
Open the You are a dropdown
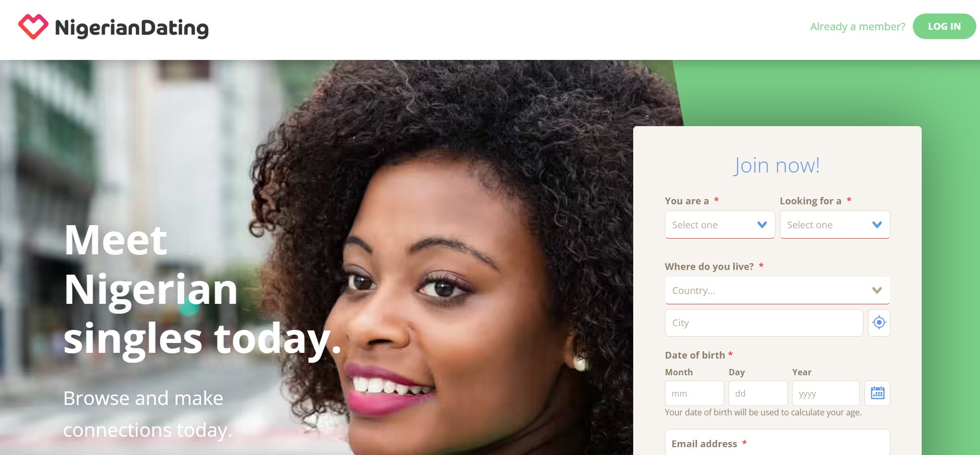tap(720, 225)
